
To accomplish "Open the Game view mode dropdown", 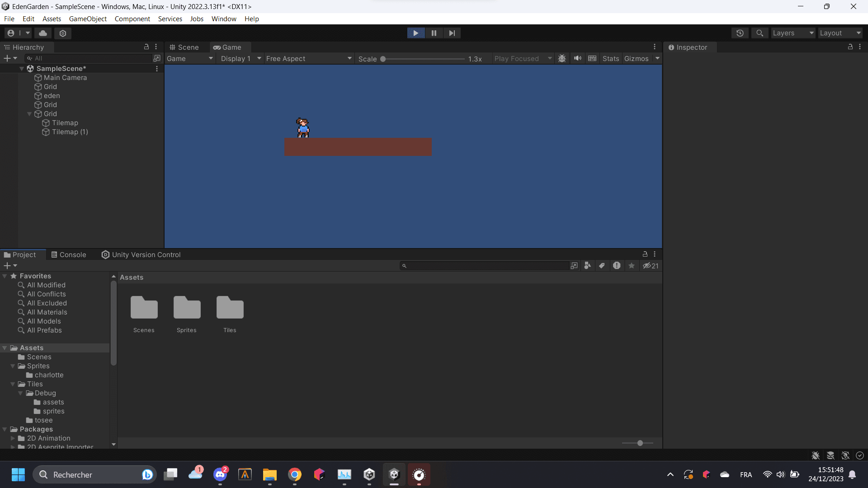I will (x=190, y=59).
